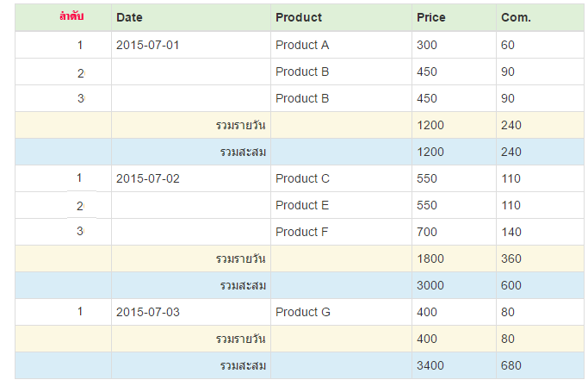Click the cumulative total price 3400 cell
Viewport: 588px width, 386px height.
[x=430, y=365]
